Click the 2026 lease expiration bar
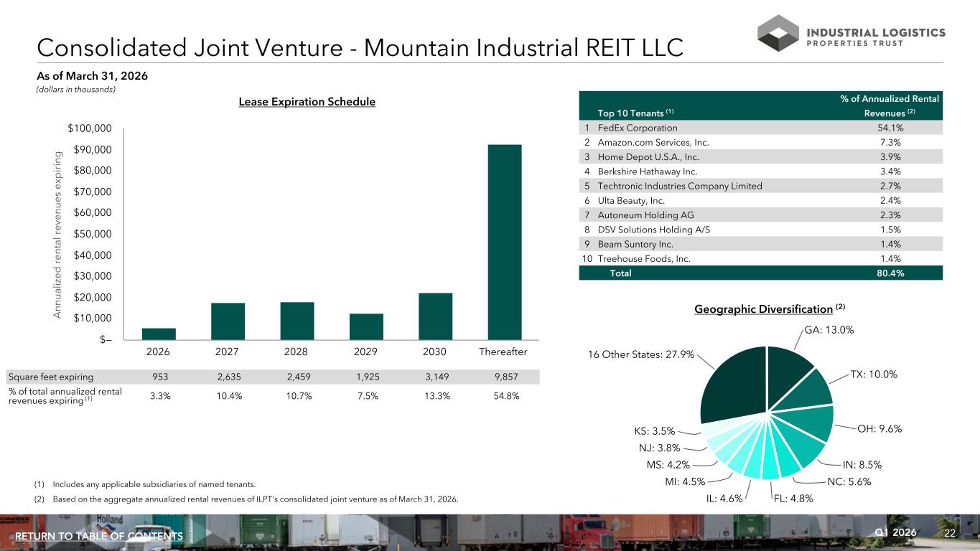 [159, 334]
